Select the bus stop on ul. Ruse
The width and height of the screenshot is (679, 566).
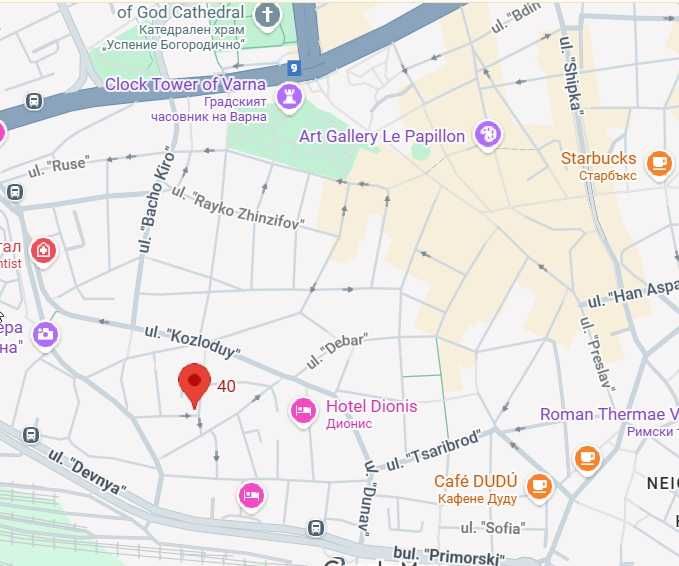(15, 191)
